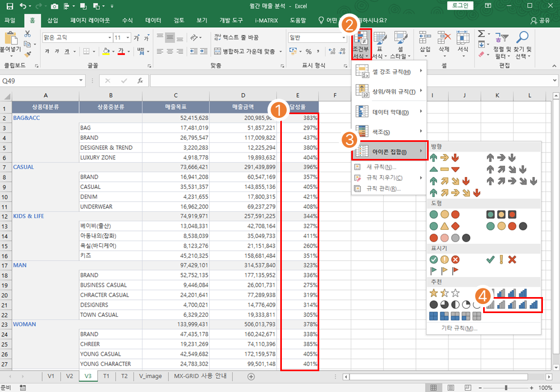The height and width of the screenshot is (392, 560).
Task: Click the 로그인 sign-in button
Action: [459, 5]
